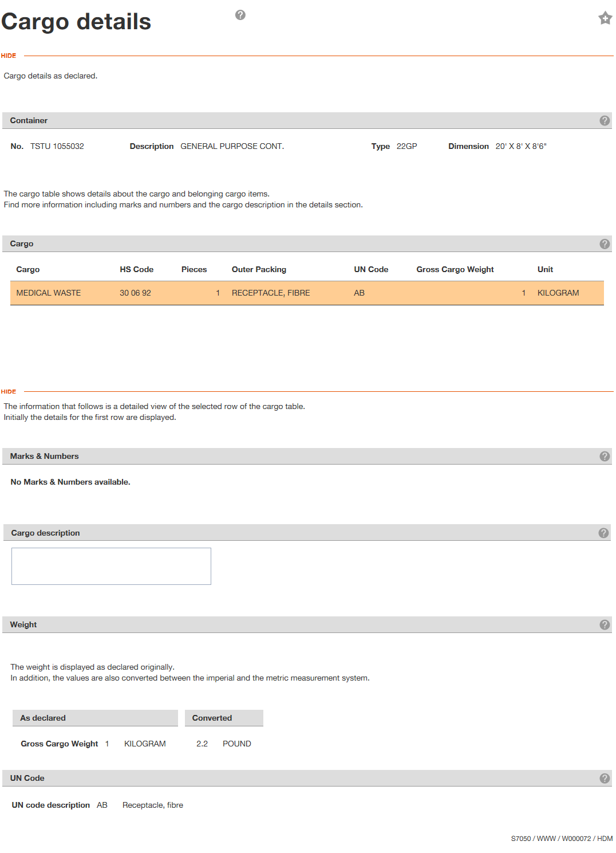
Task: Click the help icon beside Cargo details title
Action: 240,15
